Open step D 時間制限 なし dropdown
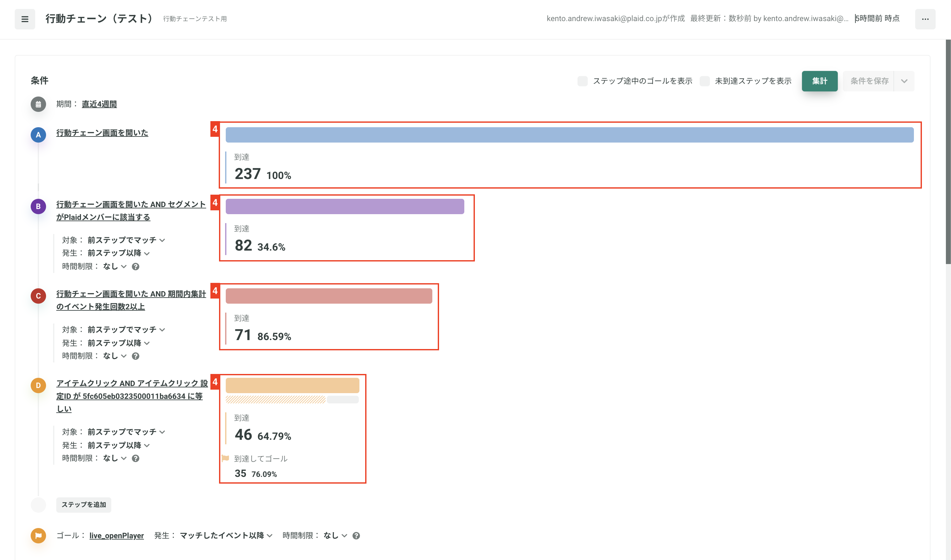 tap(115, 458)
